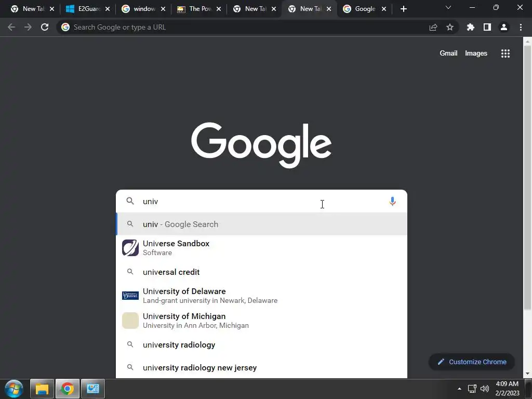Click magnifier icon beside 'universal credit'
This screenshot has width=532, height=399.
coord(130,271)
